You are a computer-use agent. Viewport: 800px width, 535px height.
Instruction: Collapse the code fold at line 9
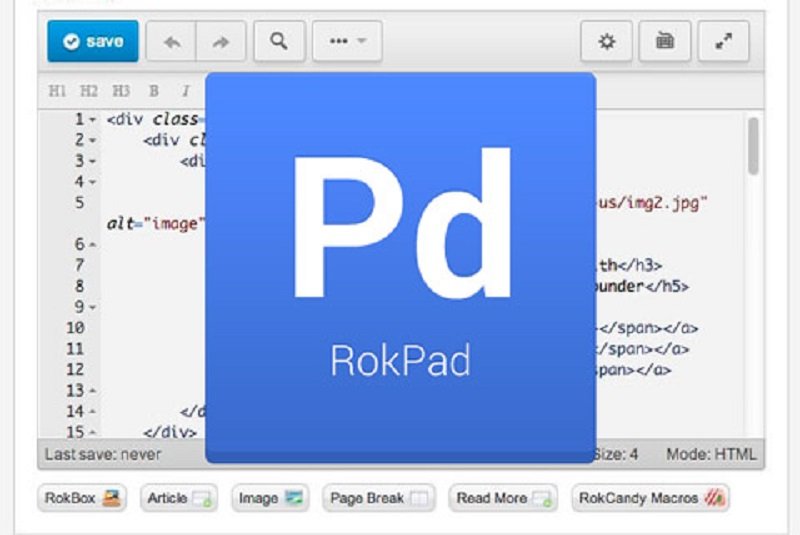(x=92, y=308)
